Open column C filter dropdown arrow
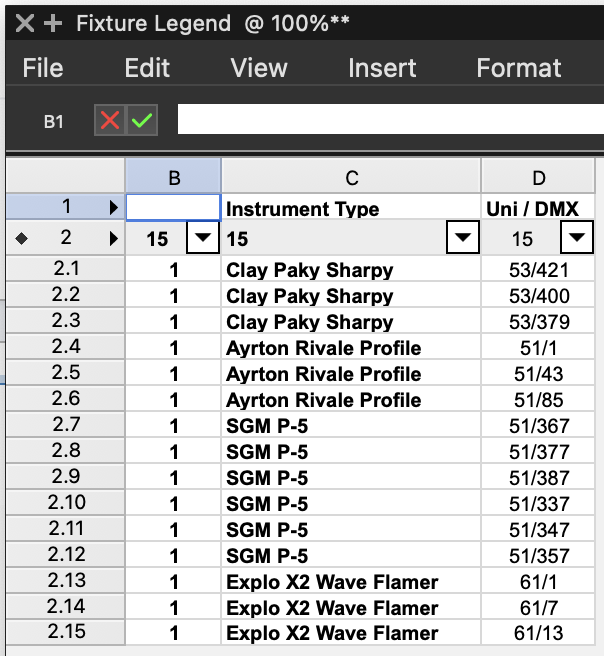 coord(463,239)
